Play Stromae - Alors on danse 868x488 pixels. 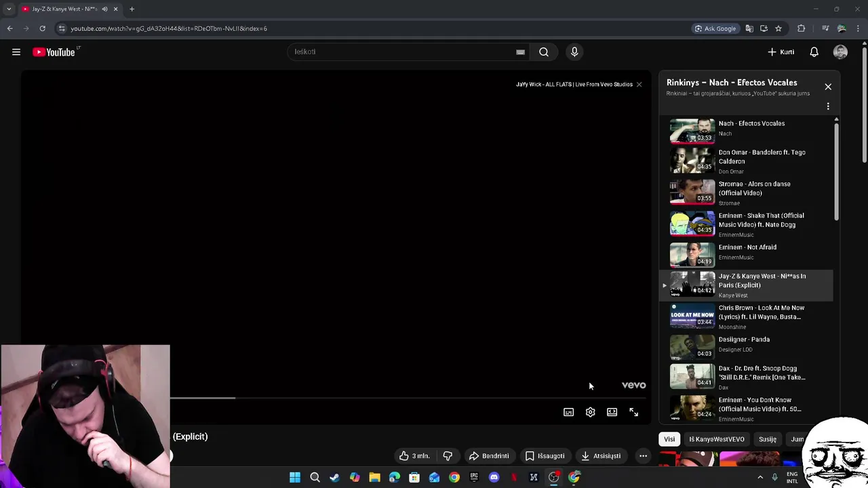pos(746,192)
